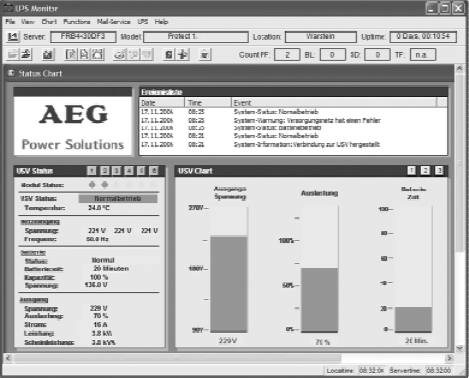Click the Event column header
The width and height of the screenshot is (469, 378).
(334, 103)
